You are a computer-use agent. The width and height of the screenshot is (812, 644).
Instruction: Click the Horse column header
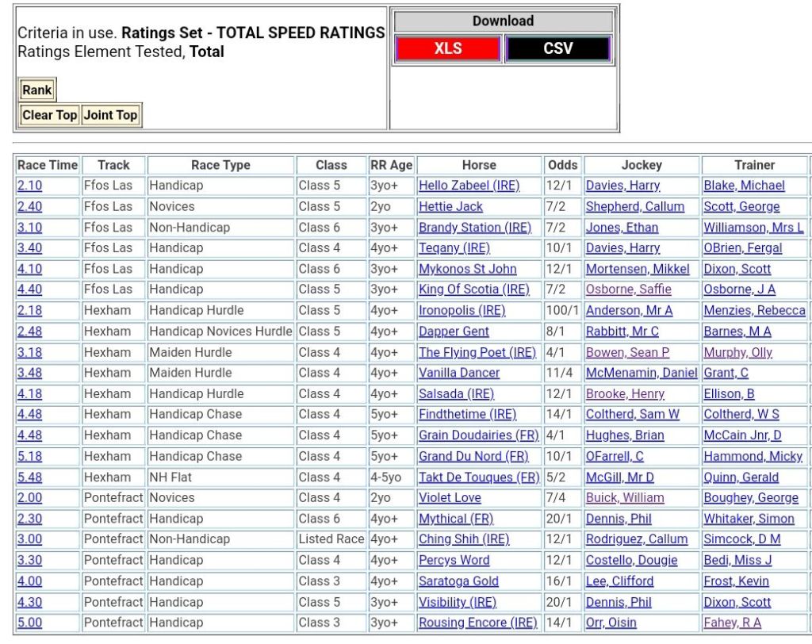479,165
